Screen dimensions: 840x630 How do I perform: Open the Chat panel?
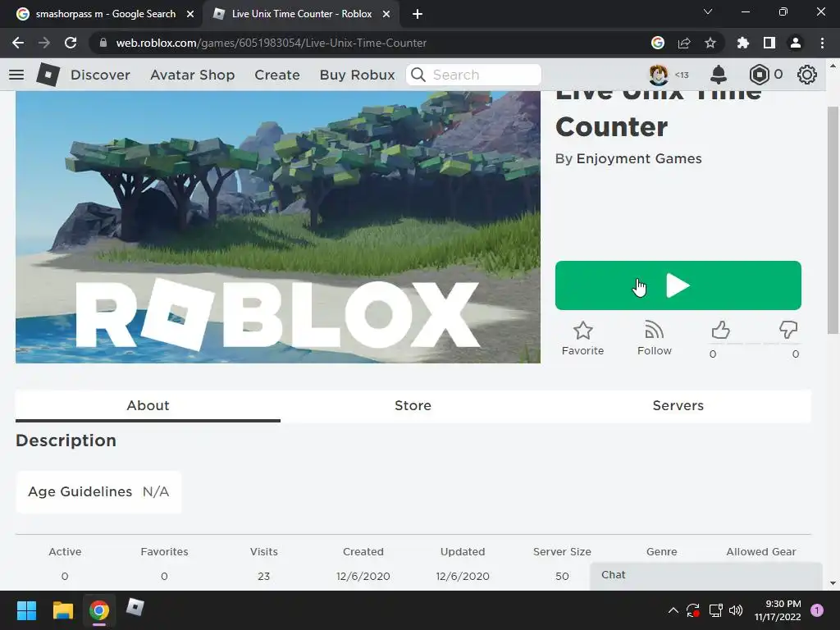coord(706,575)
